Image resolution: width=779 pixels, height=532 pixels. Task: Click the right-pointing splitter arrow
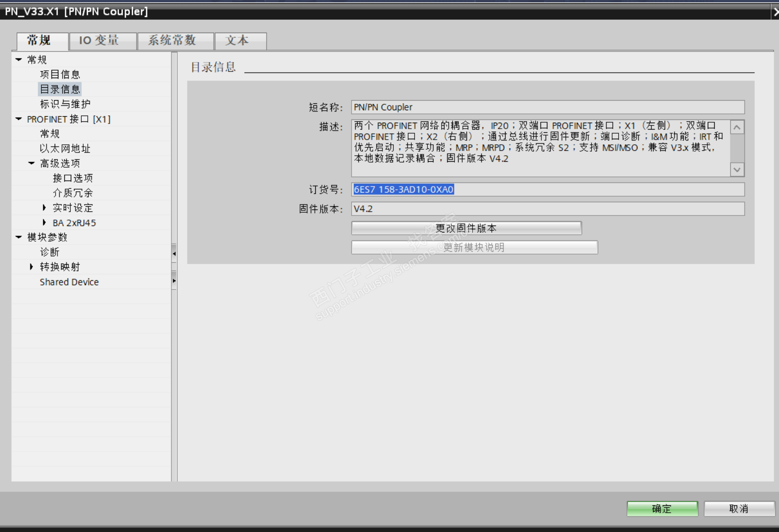pyautogui.click(x=174, y=280)
